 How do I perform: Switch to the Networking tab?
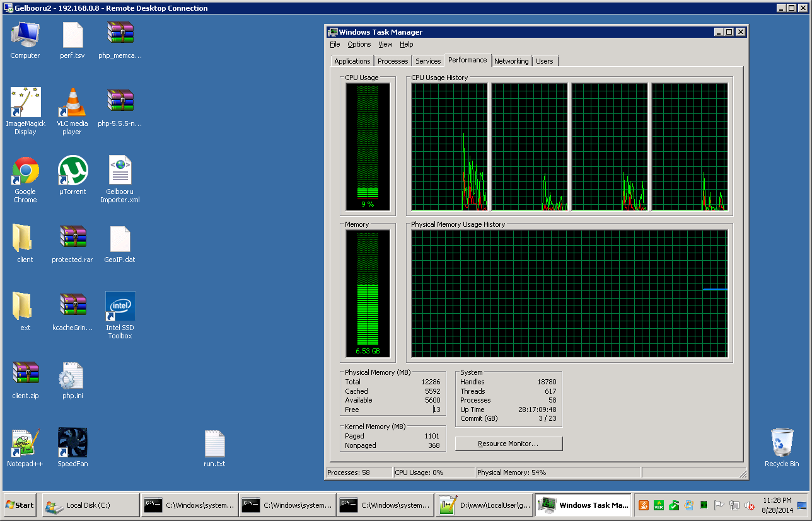coord(511,61)
